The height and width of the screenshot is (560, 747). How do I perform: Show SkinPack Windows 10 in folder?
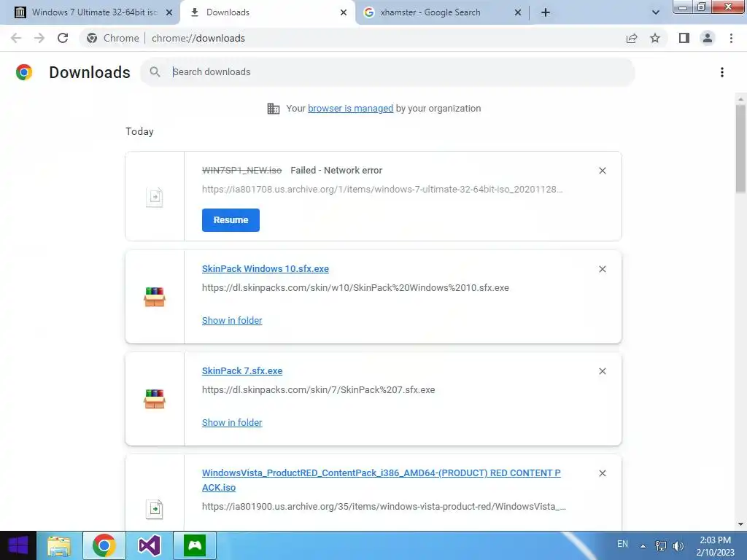232,321
